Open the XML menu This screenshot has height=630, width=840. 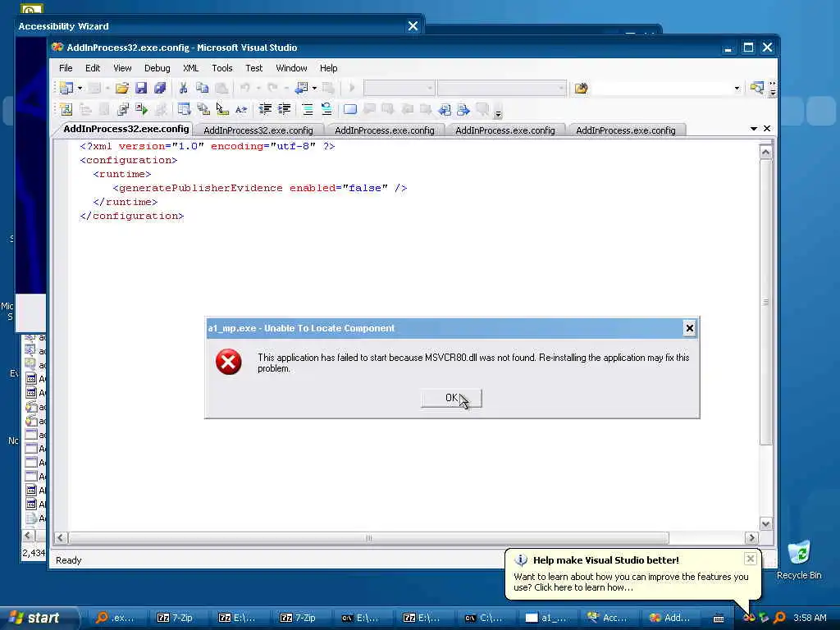coord(190,68)
